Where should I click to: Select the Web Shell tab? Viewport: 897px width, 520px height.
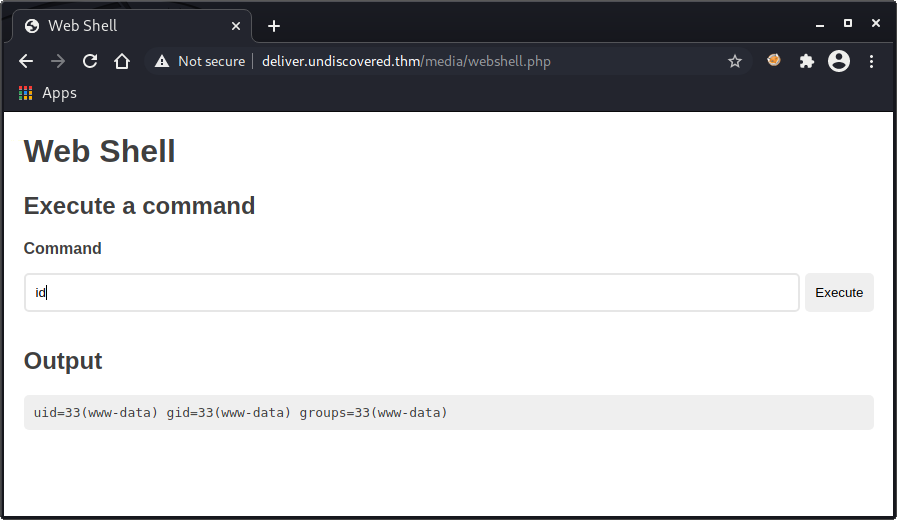[120, 25]
